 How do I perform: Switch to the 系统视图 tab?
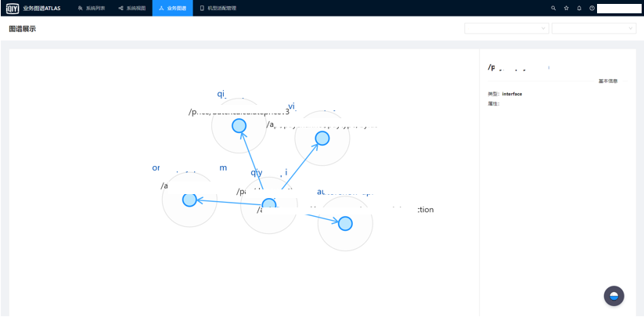[x=131, y=8]
